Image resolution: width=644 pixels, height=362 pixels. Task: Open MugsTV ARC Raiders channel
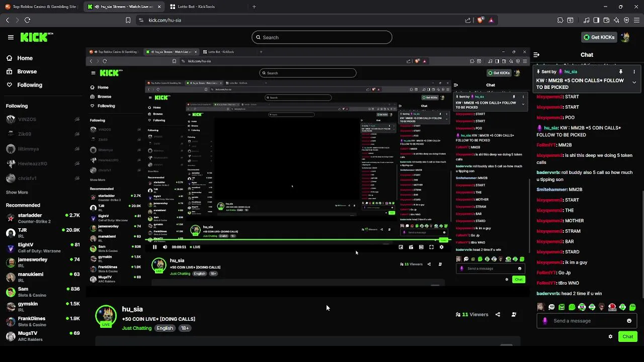[x=43, y=336]
